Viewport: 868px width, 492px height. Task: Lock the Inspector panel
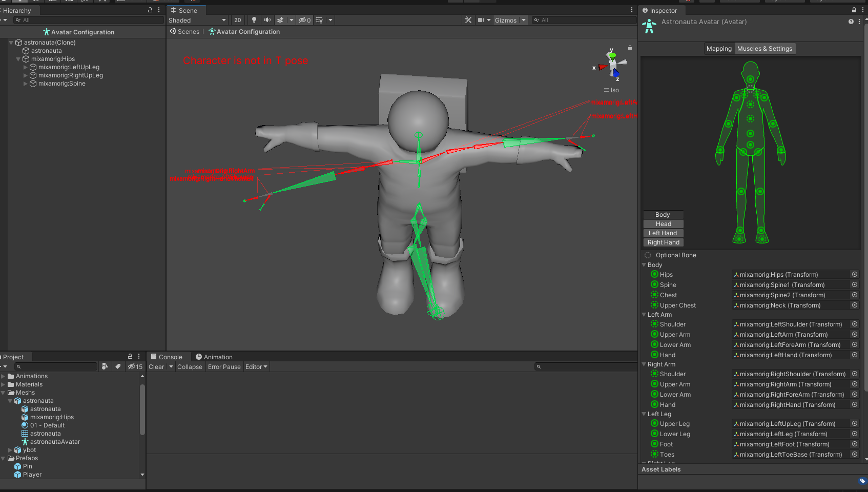pos(854,10)
